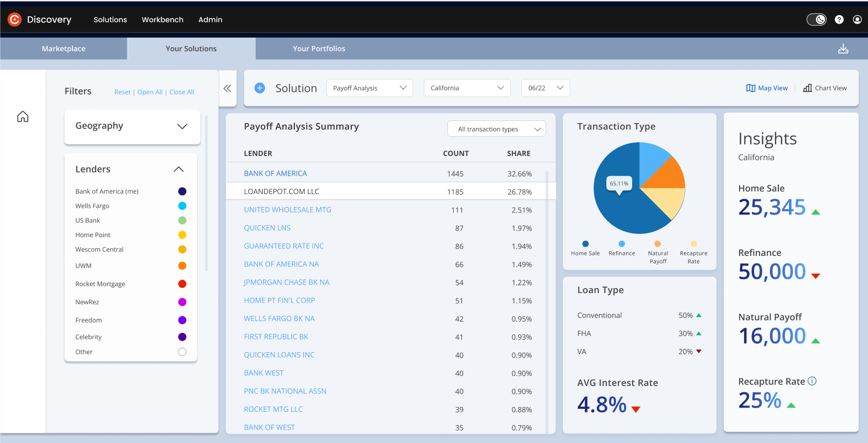Sort by the SHARE column header
The height and width of the screenshot is (443, 868).
pyautogui.click(x=518, y=153)
